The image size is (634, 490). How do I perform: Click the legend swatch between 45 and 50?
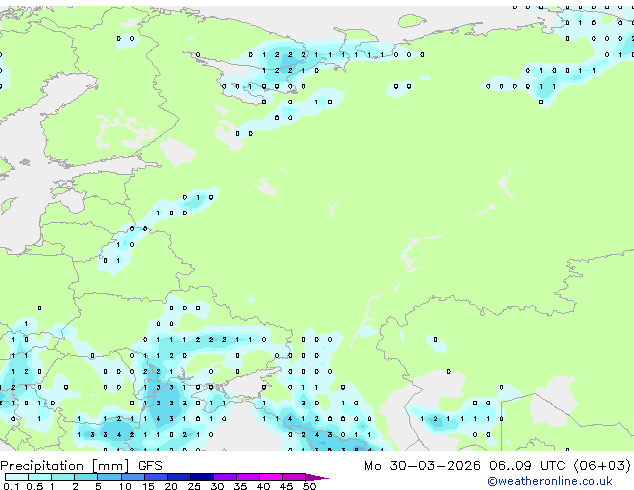pos(294,477)
